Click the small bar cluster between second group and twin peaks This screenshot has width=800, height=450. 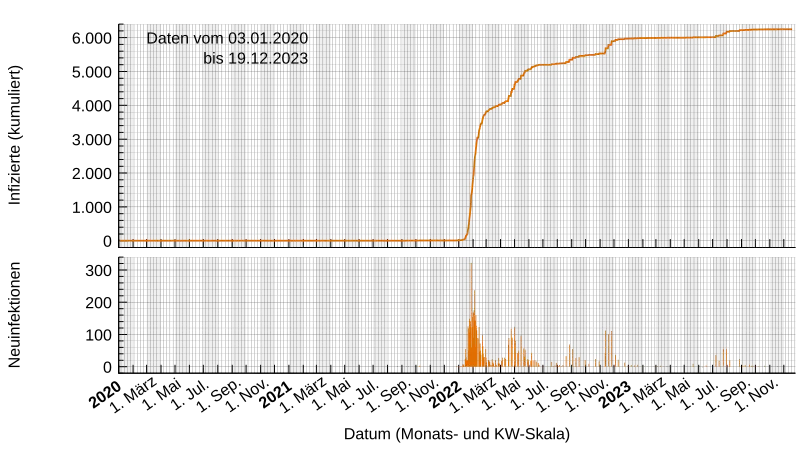point(570,356)
